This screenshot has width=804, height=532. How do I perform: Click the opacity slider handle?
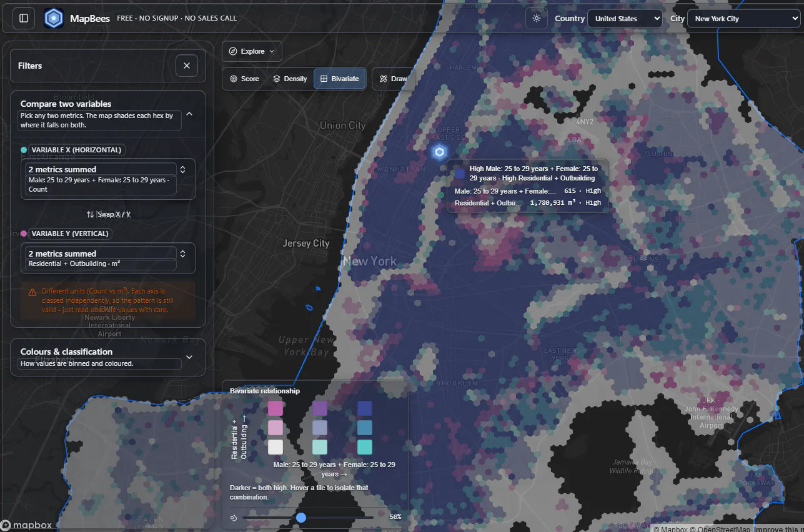(301, 518)
